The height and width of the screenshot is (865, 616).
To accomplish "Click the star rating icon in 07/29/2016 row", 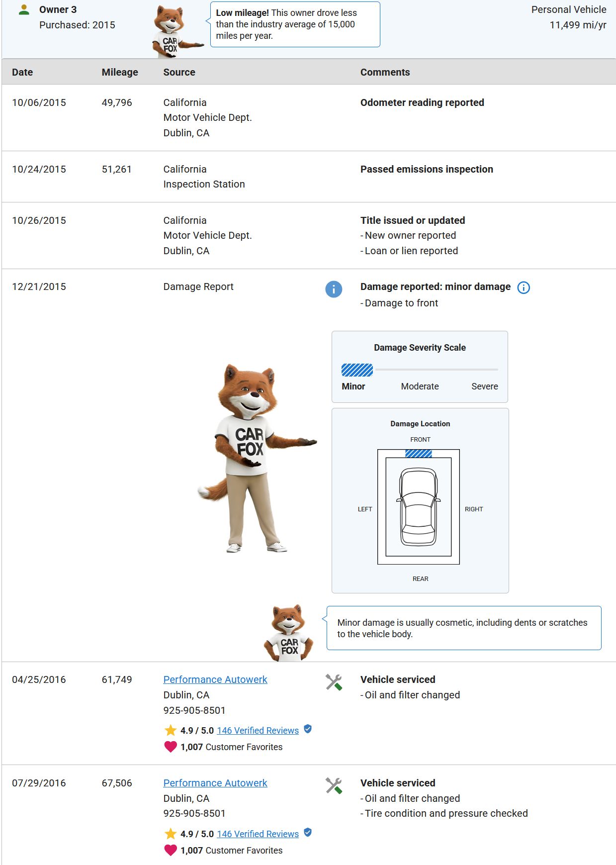I will [x=171, y=834].
